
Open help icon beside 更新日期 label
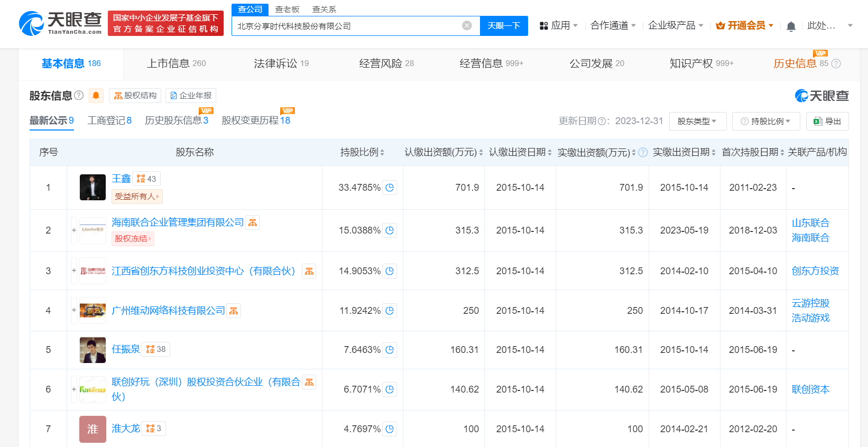click(601, 121)
